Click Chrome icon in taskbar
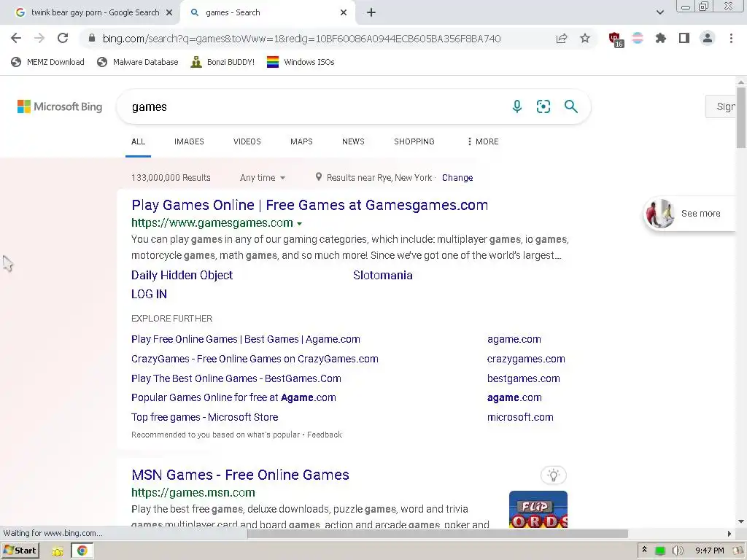This screenshot has width=747, height=560. (82, 551)
